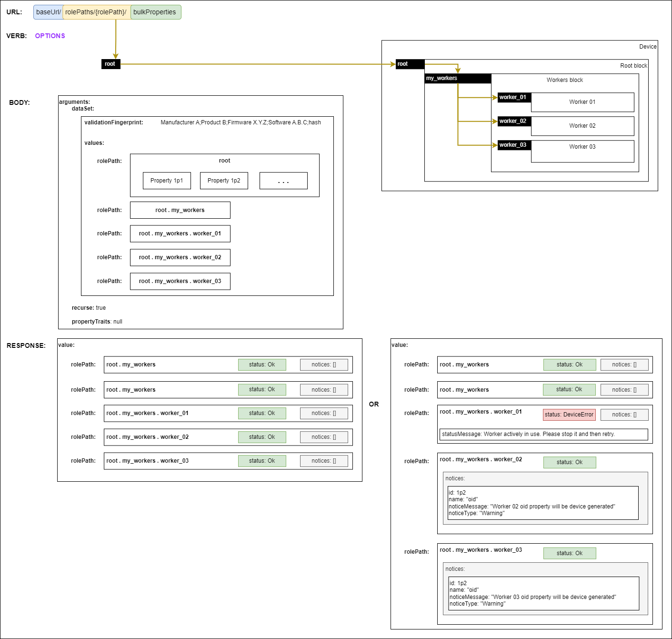Image resolution: width=672 pixels, height=639 pixels.
Task: Click right response path root . my_workers . worker_01
Action: (481, 412)
